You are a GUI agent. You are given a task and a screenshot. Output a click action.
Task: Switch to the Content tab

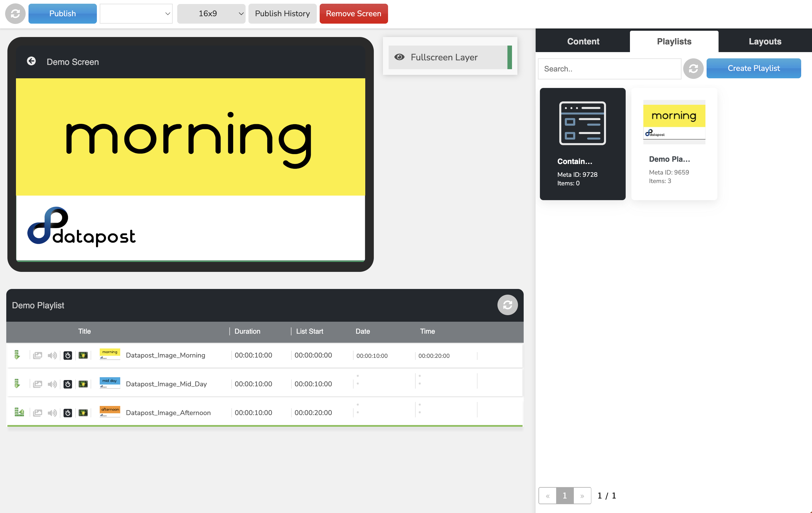coord(583,42)
